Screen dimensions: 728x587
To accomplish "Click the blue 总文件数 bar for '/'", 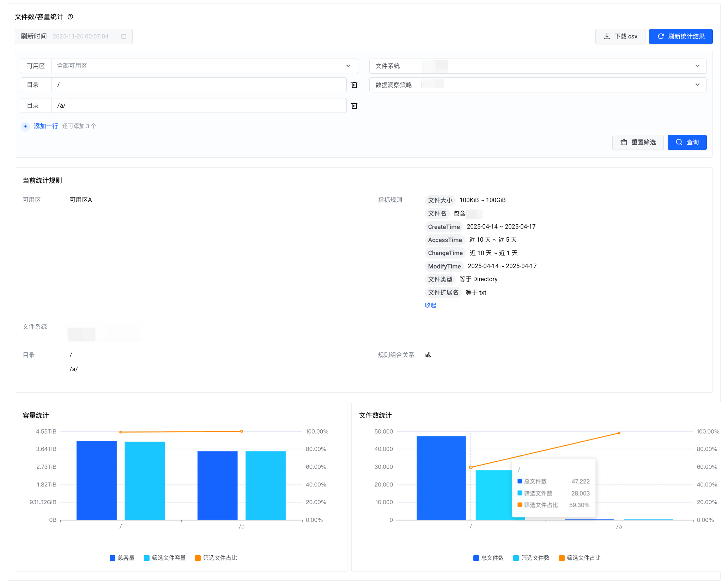I will pos(441,478).
